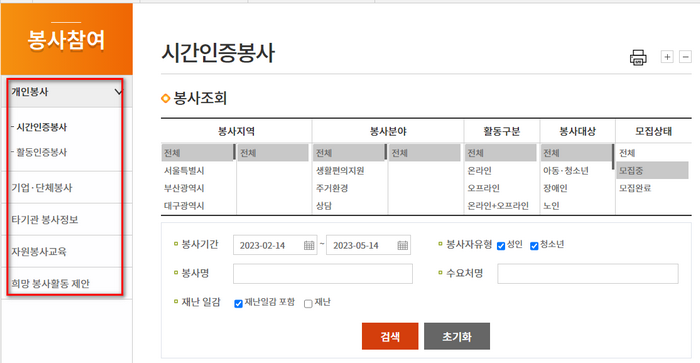This screenshot has height=363, width=700.
Task: Click the 봉사명 text field
Action: point(323,274)
